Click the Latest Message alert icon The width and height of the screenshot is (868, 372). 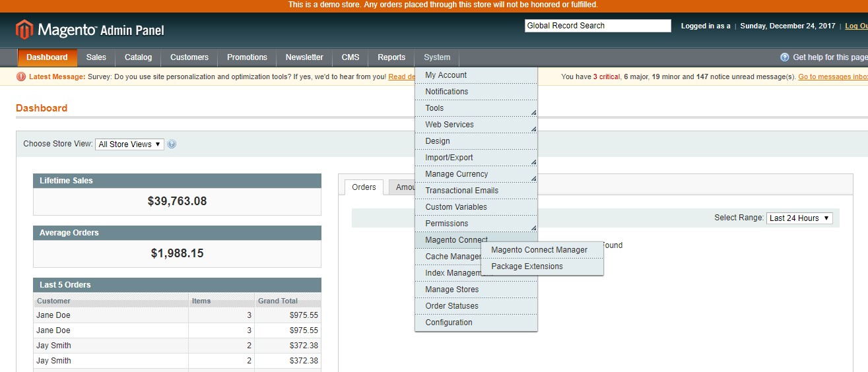21,77
